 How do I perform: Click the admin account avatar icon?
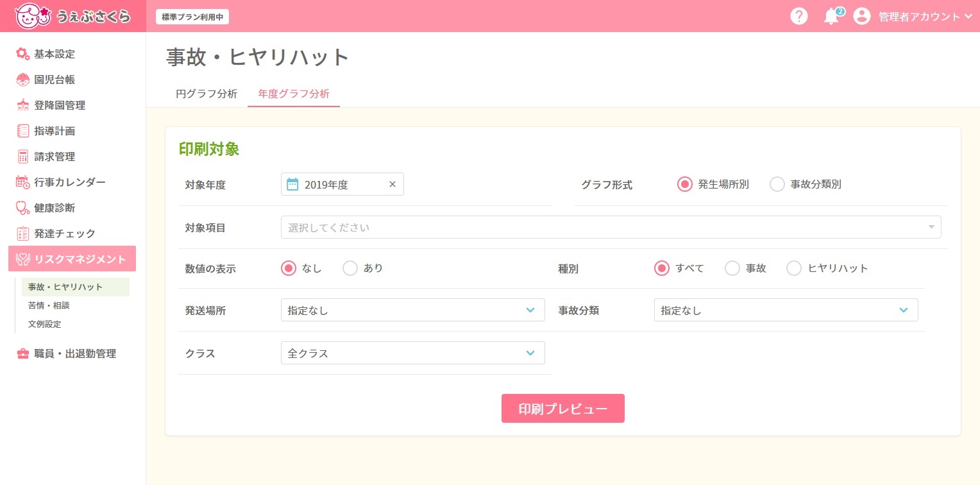click(862, 16)
